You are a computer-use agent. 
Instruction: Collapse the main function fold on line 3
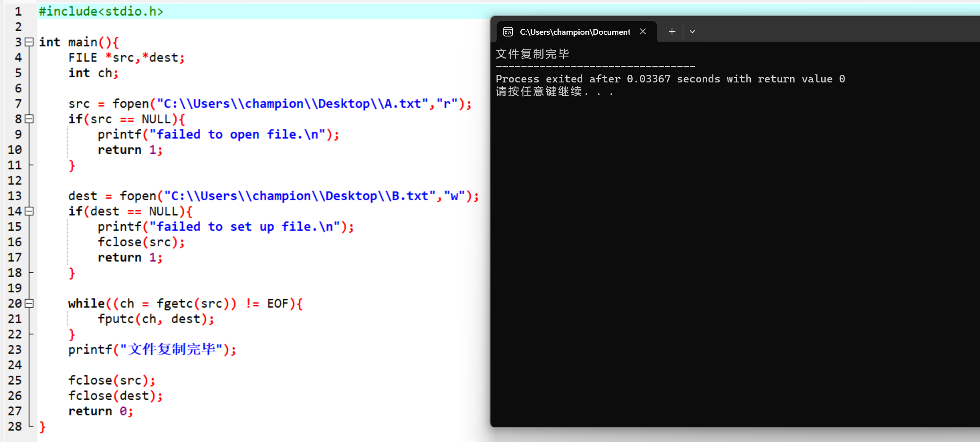(x=29, y=42)
